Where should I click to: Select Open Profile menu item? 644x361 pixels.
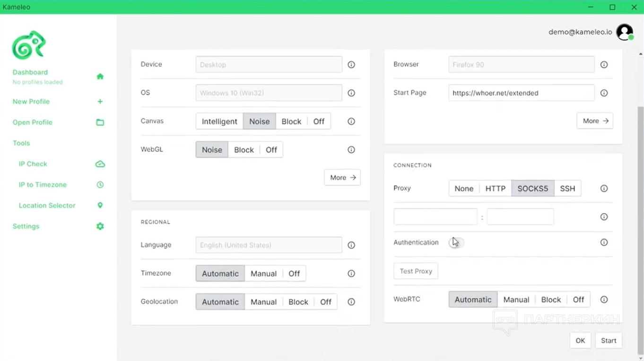pos(33,122)
